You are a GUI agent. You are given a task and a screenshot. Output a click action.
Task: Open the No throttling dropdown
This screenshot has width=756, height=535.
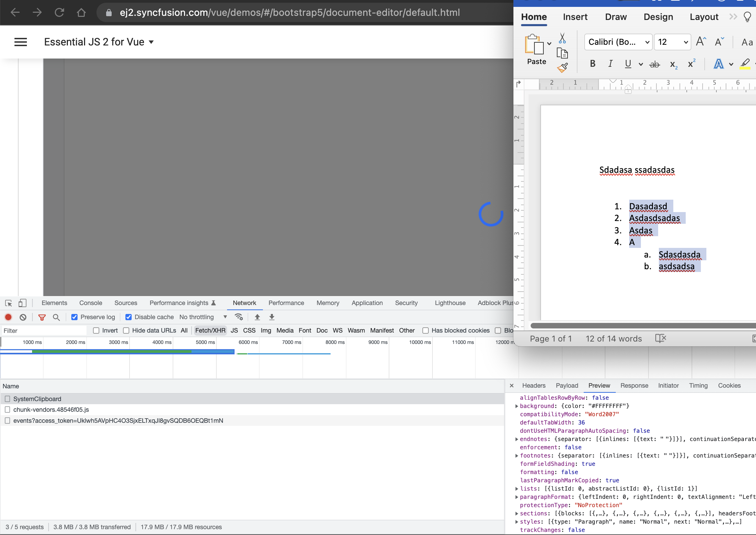pos(203,317)
